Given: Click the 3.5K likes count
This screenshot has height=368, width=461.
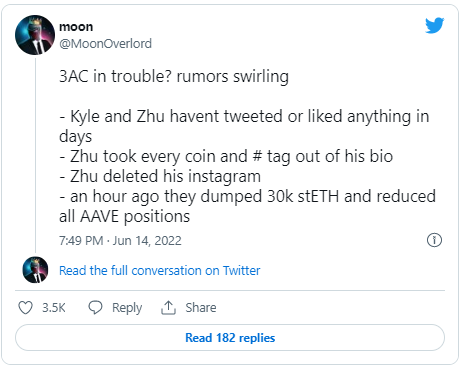Looking at the screenshot, I should tap(54, 308).
